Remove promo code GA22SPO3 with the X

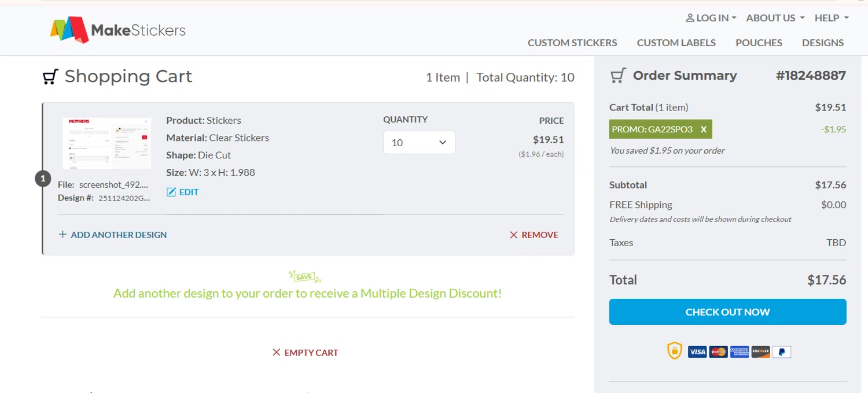[704, 129]
